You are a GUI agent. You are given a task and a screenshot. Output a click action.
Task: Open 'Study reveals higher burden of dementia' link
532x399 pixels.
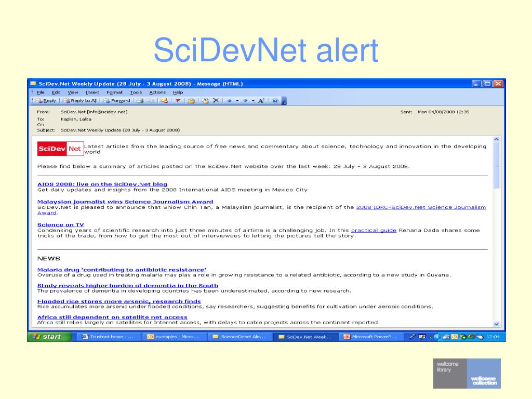[128, 286]
